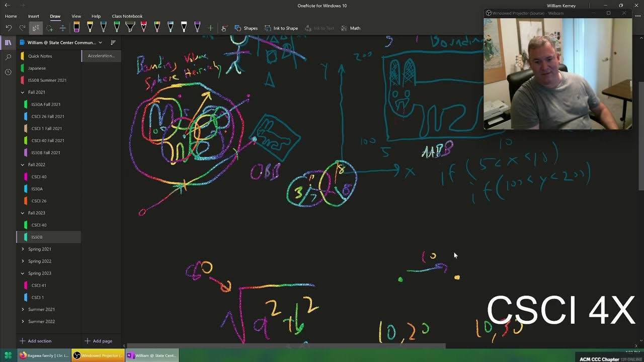The height and width of the screenshot is (362, 644).
Task: Open recent notes clock icon
Action: point(8,72)
